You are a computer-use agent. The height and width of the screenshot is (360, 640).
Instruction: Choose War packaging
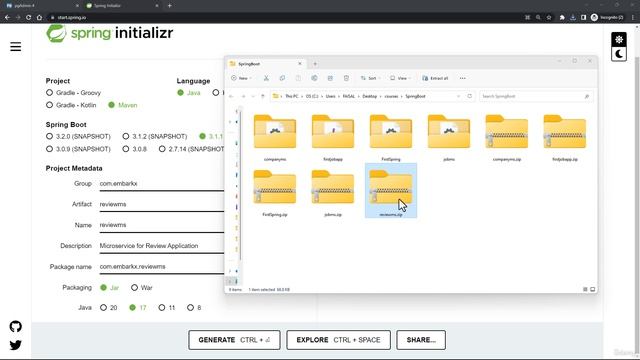click(142, 288)
